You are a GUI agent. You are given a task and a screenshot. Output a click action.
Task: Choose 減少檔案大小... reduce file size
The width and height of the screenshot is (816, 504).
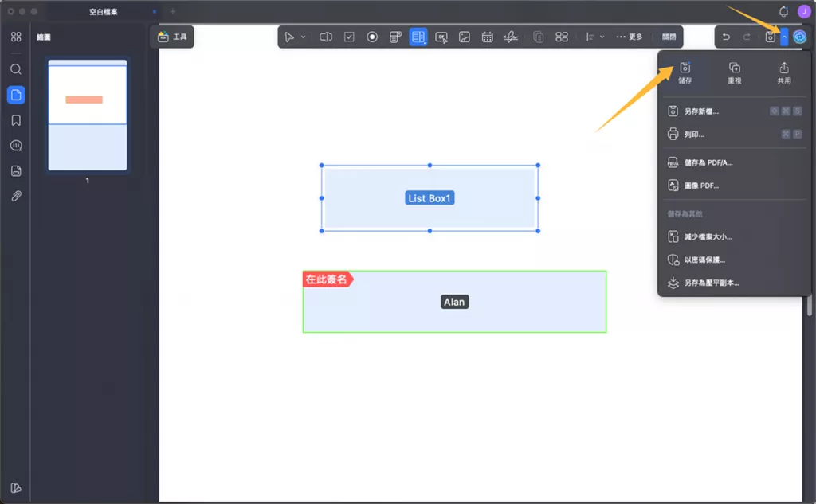pos(734,236)
